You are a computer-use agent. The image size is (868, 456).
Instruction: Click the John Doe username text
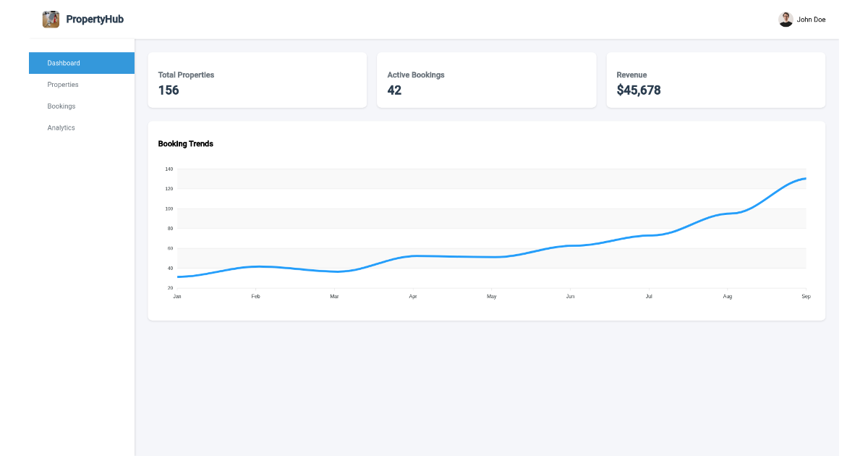point(811,20)
